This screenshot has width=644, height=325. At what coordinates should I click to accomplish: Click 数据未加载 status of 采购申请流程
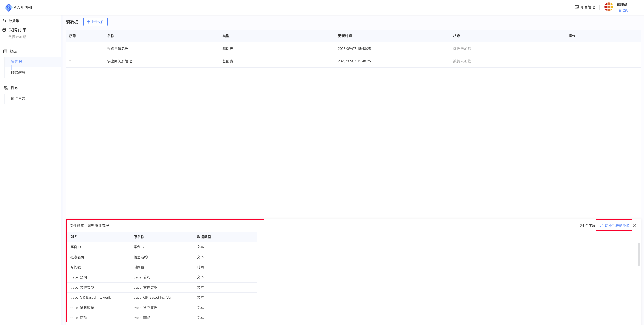tap(462, 49)
